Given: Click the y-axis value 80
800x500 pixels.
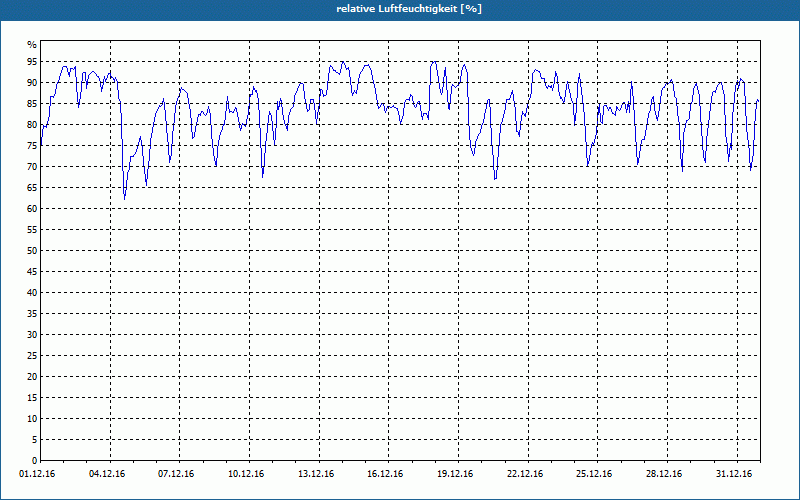Looking at the screenshot, I should [x=32, y=124].
